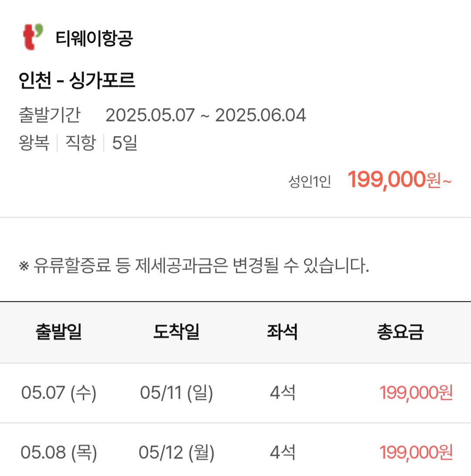Select the 05.07 (수) departure date
This screenshot has height=476, width=471.
tap(58, 393)
